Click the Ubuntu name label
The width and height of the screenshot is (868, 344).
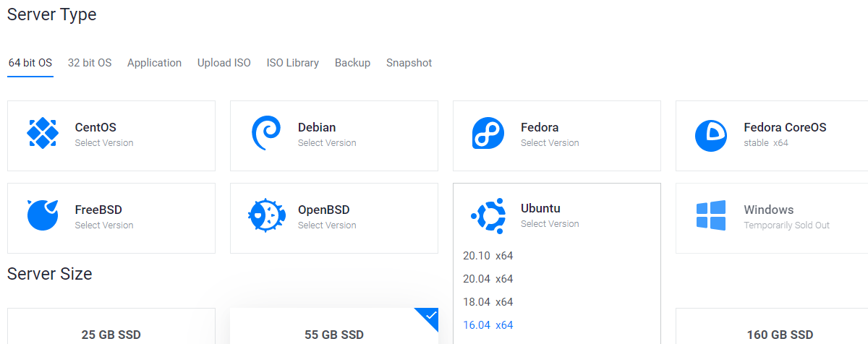coord(540,208)
